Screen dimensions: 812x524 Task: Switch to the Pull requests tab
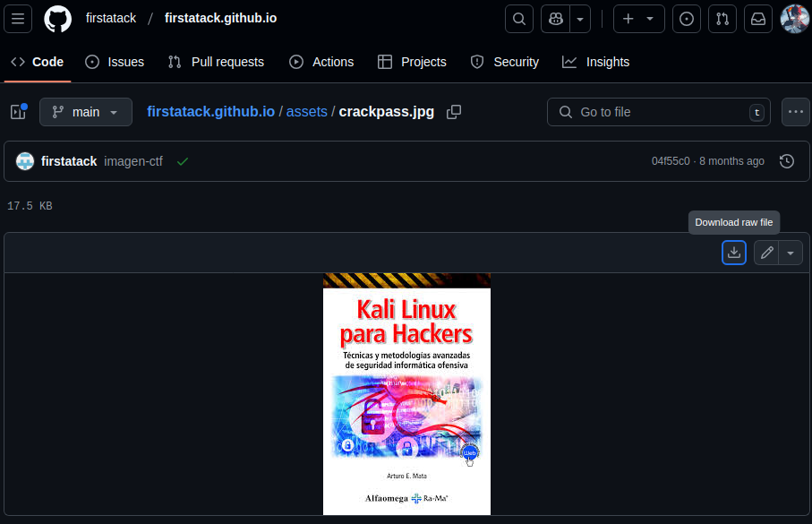tap(216, 62)
